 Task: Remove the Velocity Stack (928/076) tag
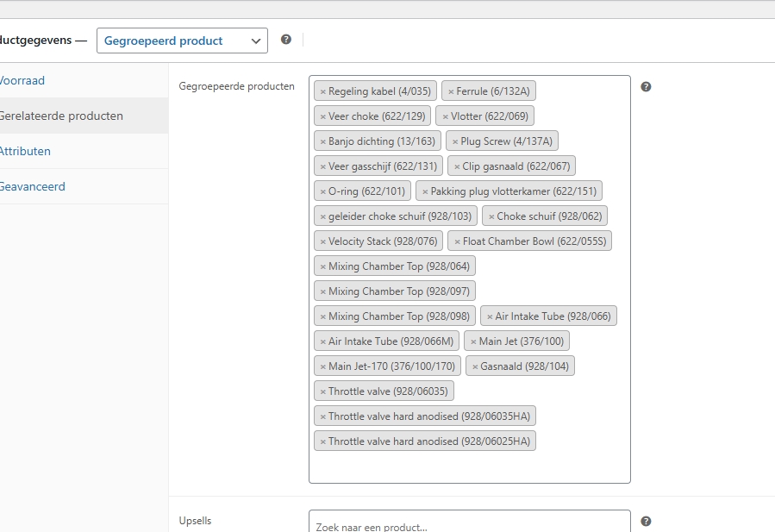323,241
